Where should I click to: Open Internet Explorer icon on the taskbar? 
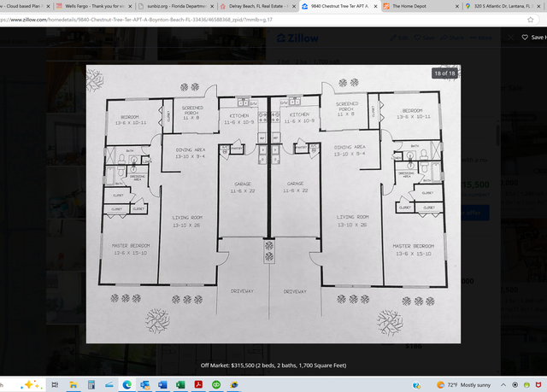point(234,384)
